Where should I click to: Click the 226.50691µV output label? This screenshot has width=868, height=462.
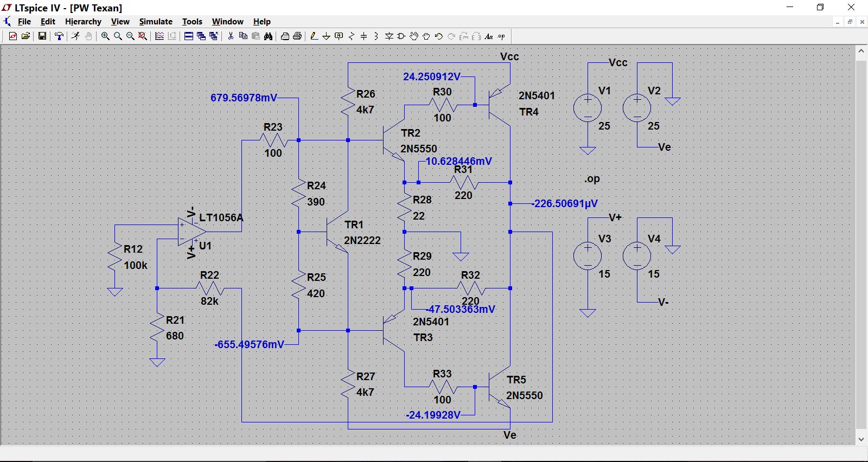566,203
